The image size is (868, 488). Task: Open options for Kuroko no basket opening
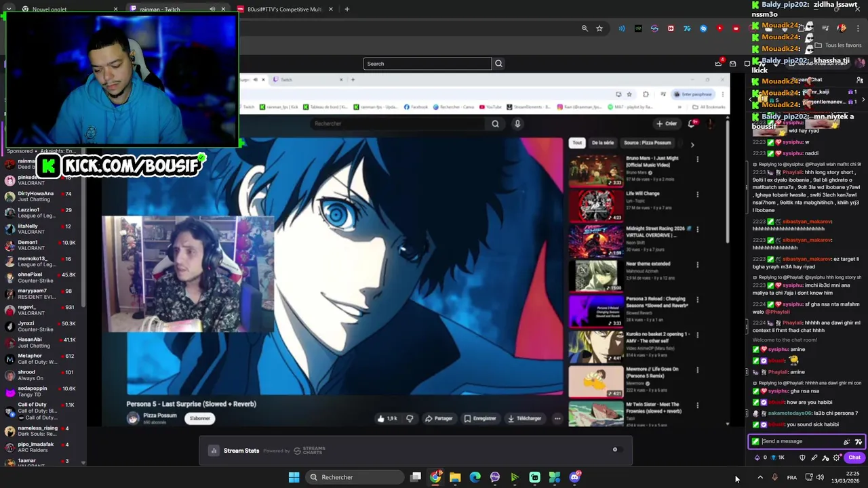[x=698, y=335]
